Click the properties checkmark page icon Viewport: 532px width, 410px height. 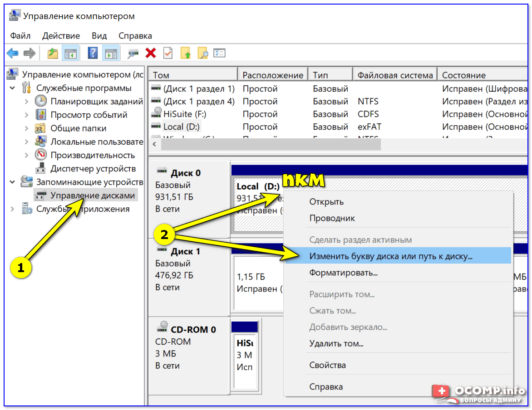pyautogui.click(x=168, y=54)
